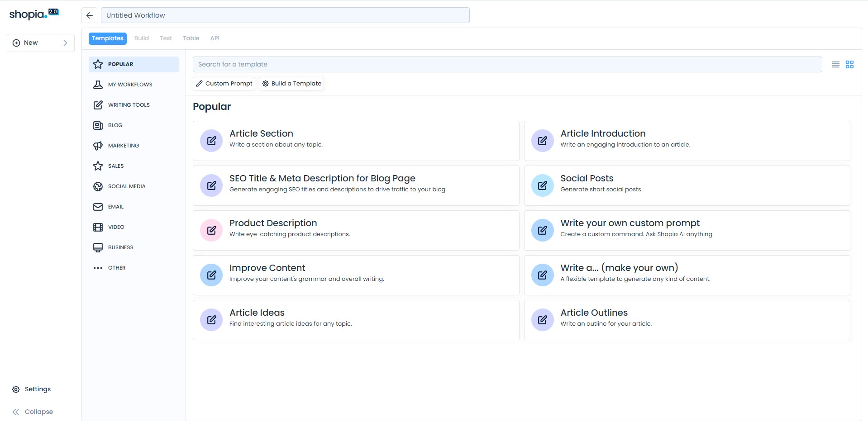Switch to the Table tab
Screen dimensions: 868x427
191,38
